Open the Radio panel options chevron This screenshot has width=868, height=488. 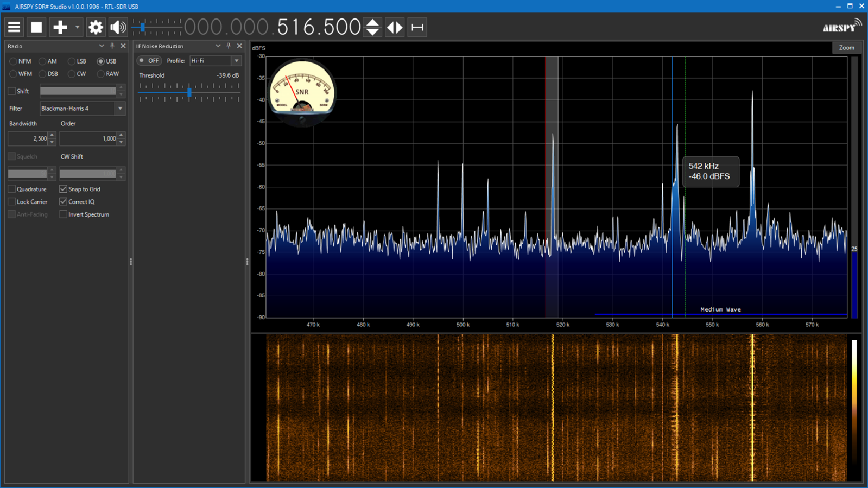(x=102, y=46)
